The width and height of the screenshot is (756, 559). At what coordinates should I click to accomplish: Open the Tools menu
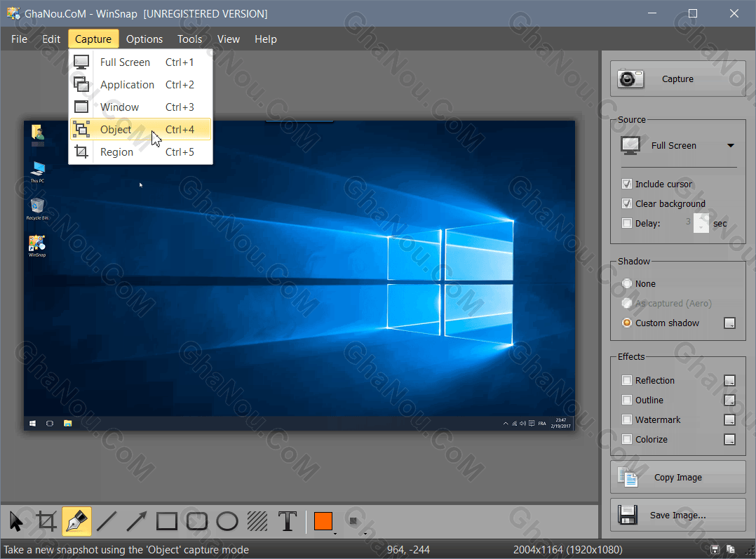tap(189, 39)
